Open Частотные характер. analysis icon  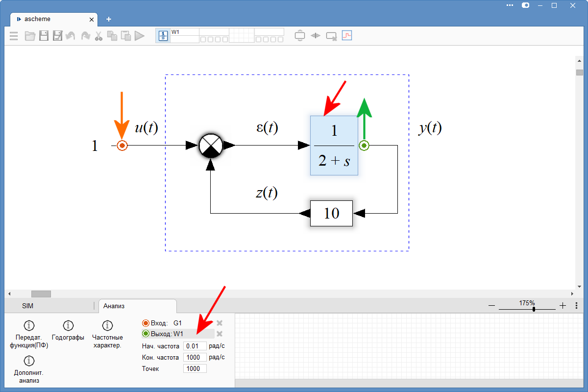pyautogui.click(x=107, y=326)
